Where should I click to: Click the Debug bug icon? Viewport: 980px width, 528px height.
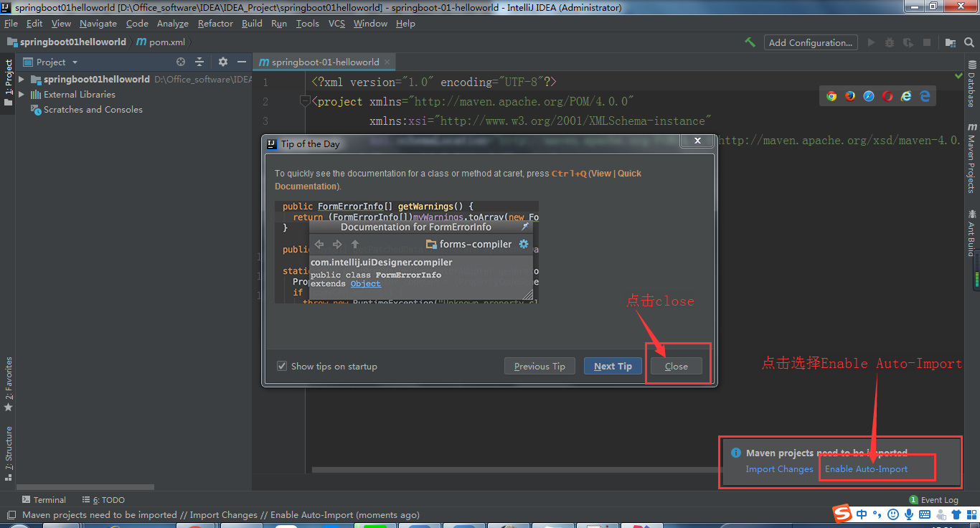890,42
